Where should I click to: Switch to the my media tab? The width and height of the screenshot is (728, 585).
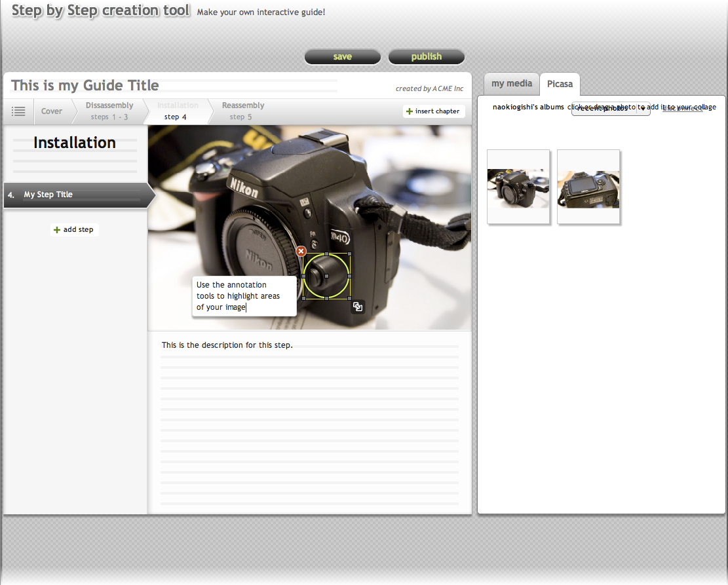pos(512,84)
